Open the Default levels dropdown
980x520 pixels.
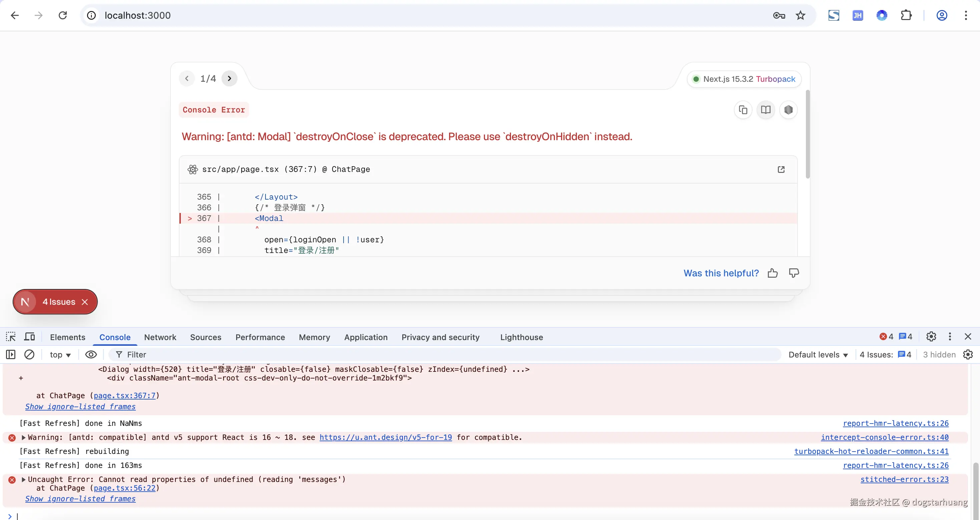[x=818, y=354]
